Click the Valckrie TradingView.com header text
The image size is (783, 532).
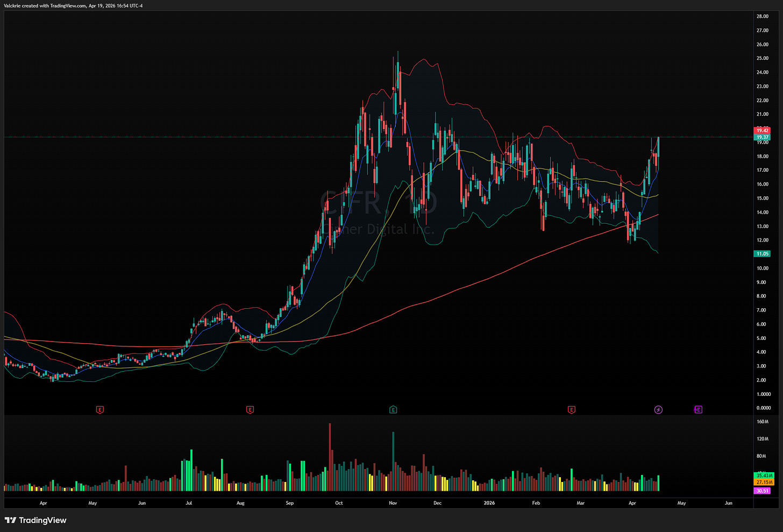[x=73, y=6]
